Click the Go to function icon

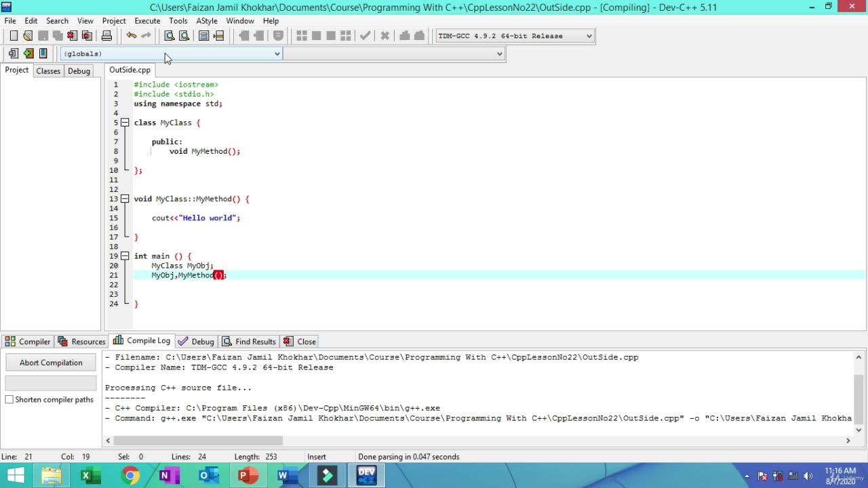coord(203,36)
